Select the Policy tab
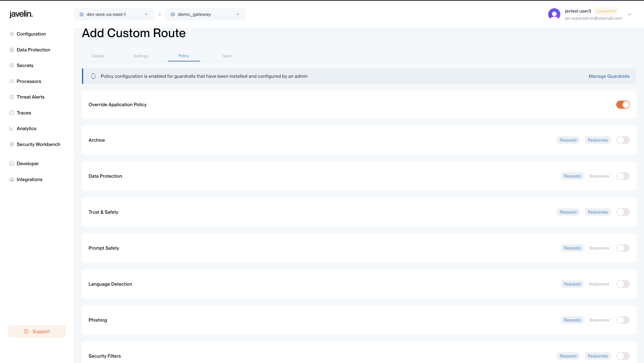This screenshot has height=363, width=644. click(x=184, y=56)
